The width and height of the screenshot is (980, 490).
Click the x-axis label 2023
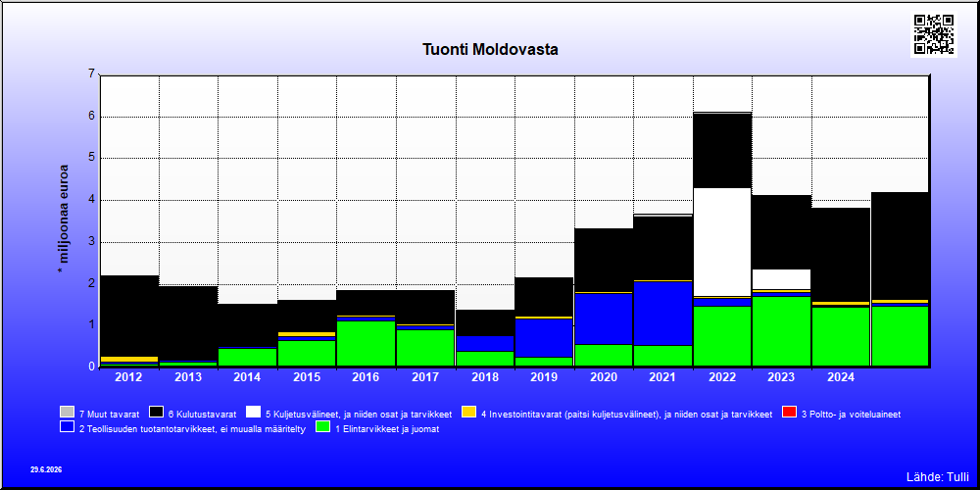[781, 377]
